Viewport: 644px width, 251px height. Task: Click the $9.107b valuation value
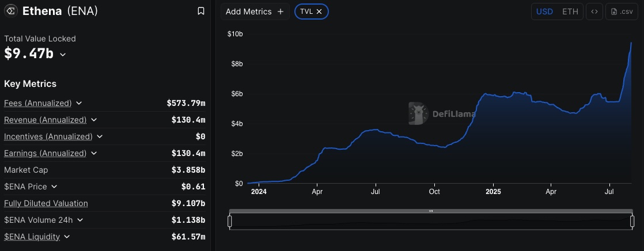(x=188, y=203)
